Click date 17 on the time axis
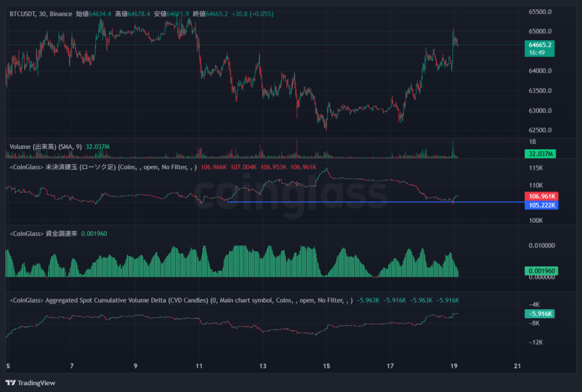 point(390,366)
